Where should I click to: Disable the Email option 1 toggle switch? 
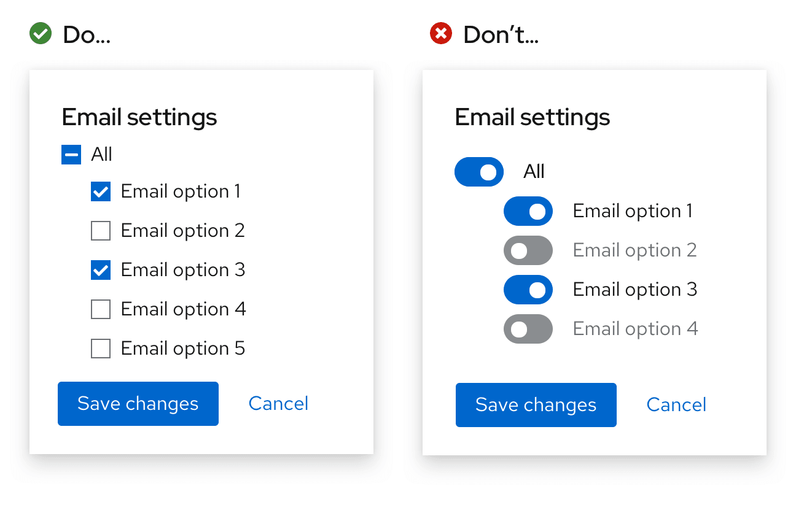click(x=528, y=211)
